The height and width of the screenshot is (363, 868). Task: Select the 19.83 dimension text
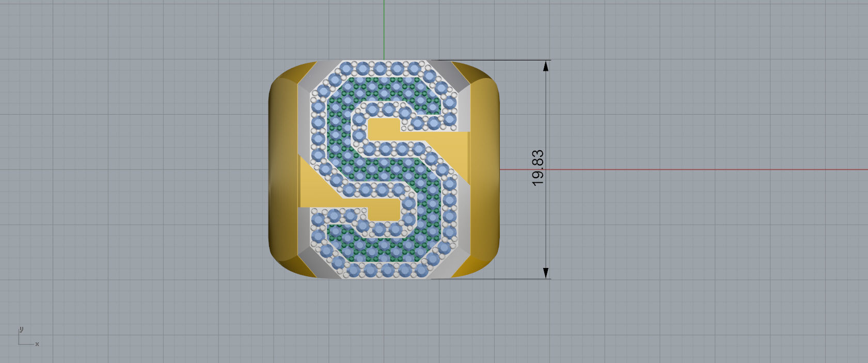pos(538,168)
